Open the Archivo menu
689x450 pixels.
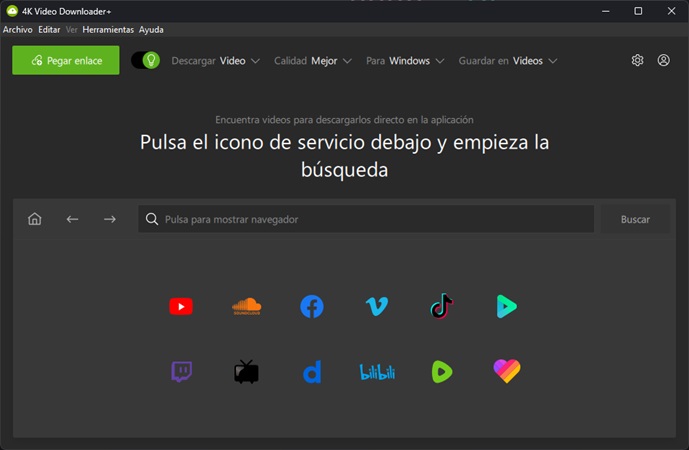pyautogui.click(x=18, y=29)
